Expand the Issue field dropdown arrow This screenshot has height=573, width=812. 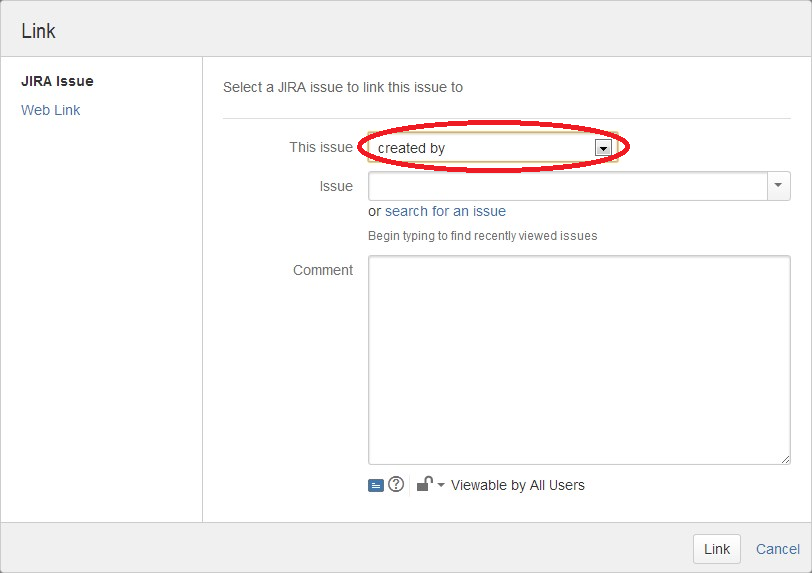pyautogui.click(x=778, y=185)
